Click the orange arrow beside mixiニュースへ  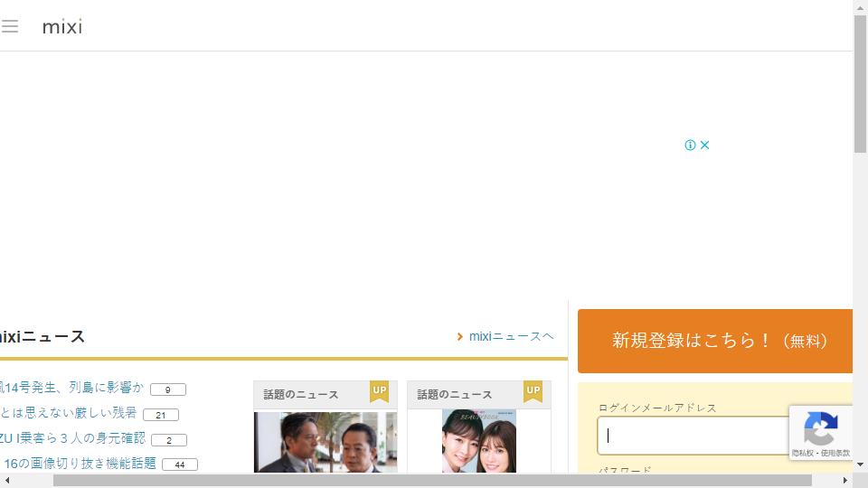tap(459, 336)
